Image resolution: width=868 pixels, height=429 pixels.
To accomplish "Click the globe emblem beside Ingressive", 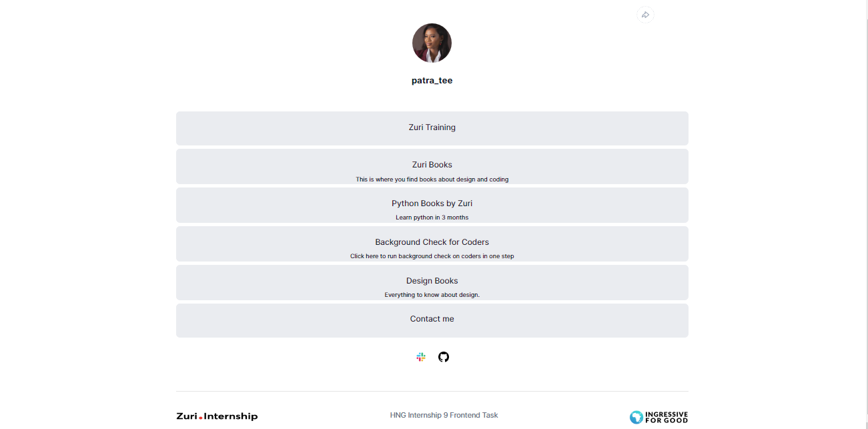I will click(636, 417).
